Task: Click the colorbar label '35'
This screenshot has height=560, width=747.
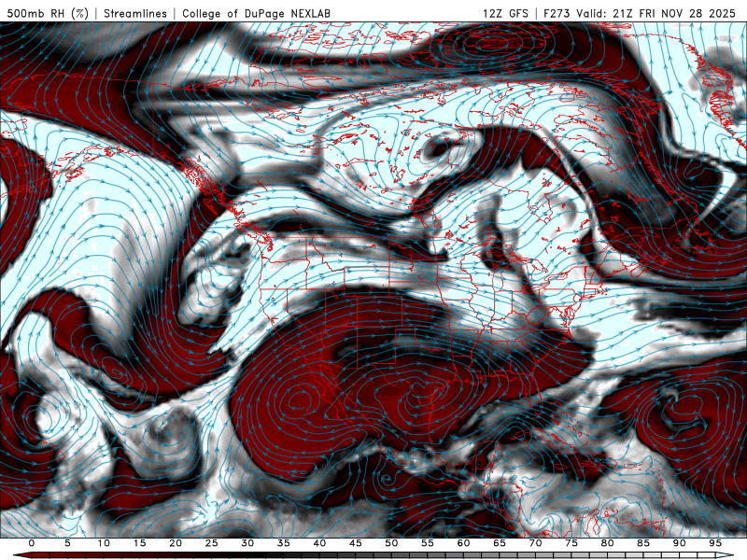Action: (284, 543)
